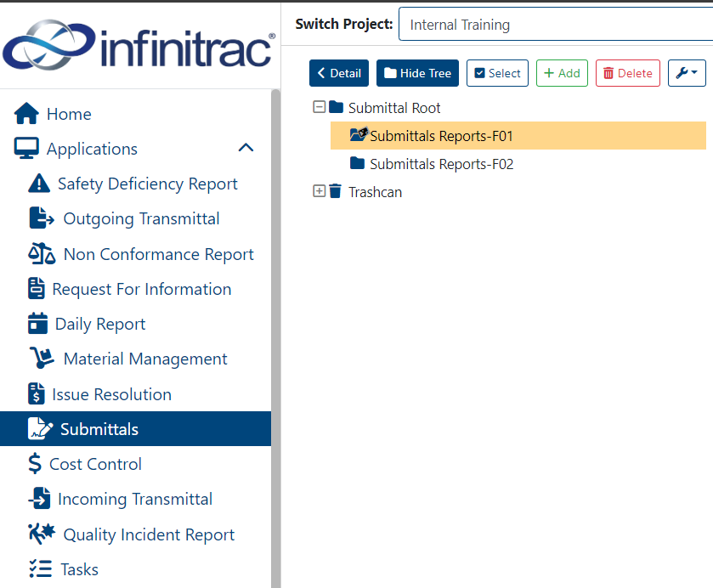The height and width of the screenshot is (588, 713).
Task: Click the Submittals Reports-F02 folder icon
Action: [358, 163]
